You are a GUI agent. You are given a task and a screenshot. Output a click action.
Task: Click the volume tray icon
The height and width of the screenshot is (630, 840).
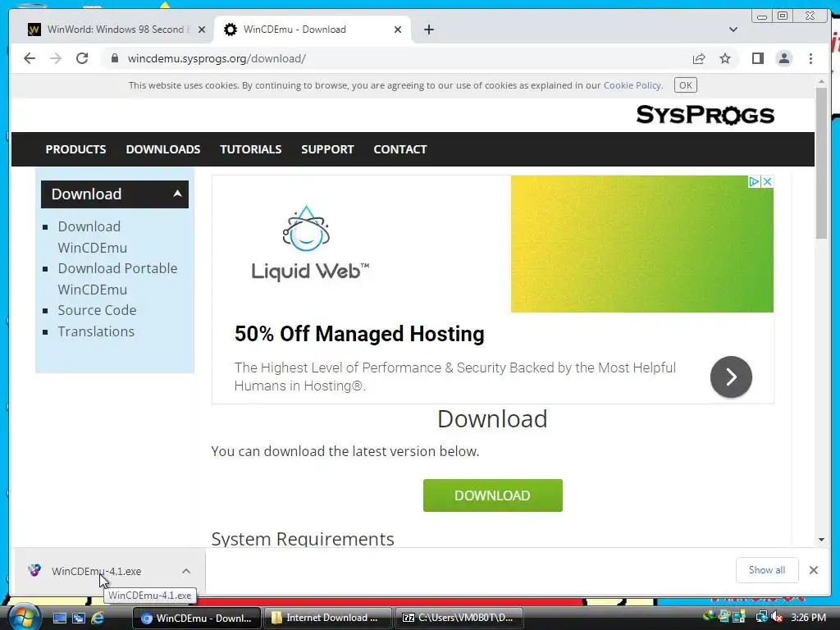click(x=776, y=617)
